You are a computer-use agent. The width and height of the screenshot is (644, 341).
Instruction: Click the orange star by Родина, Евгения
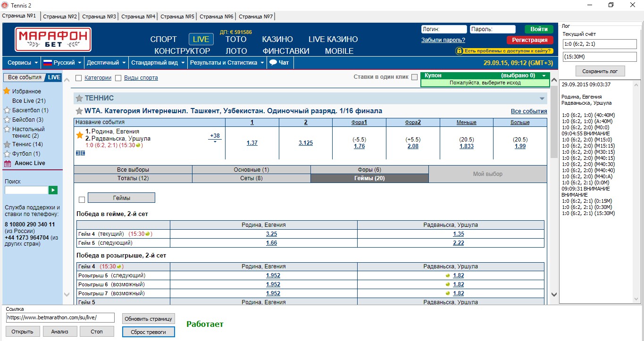pos(80,135)
